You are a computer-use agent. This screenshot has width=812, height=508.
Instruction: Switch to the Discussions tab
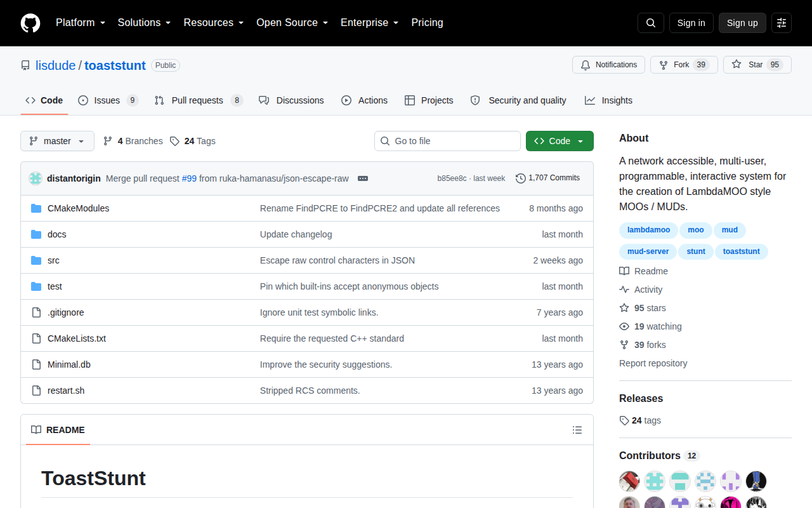coord(291,100)
